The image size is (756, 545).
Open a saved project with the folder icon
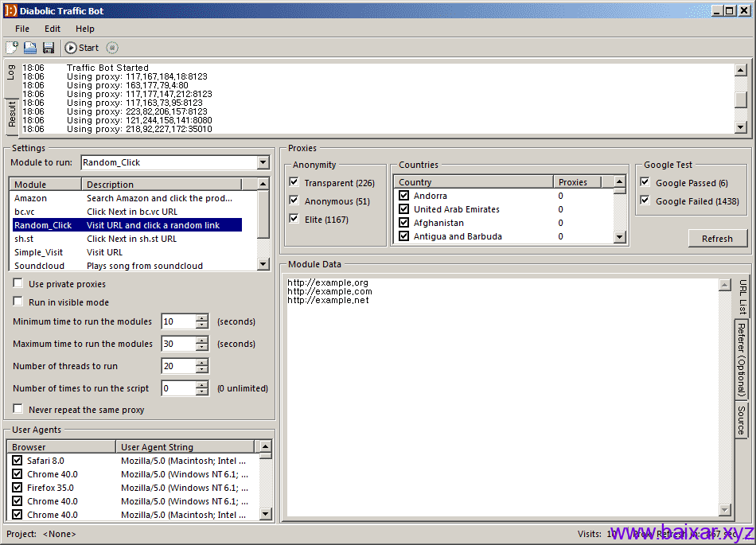[x=29, y=47]
